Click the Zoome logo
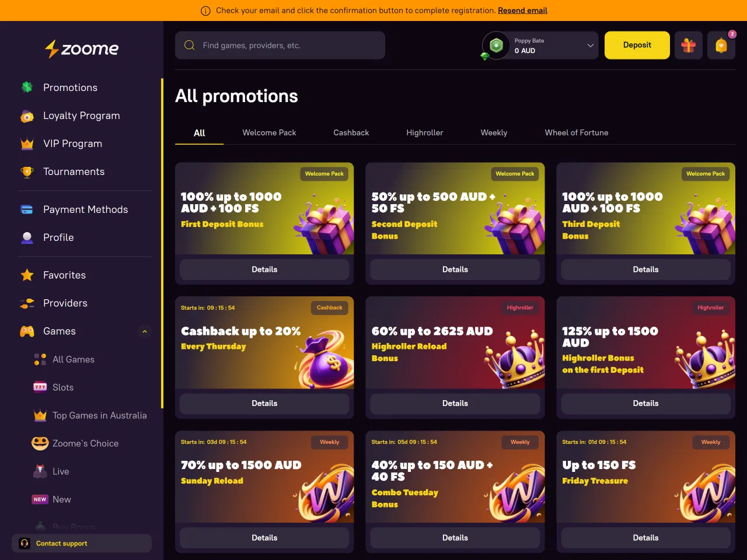This screenshot has width=747, height=560. point(82,49)
